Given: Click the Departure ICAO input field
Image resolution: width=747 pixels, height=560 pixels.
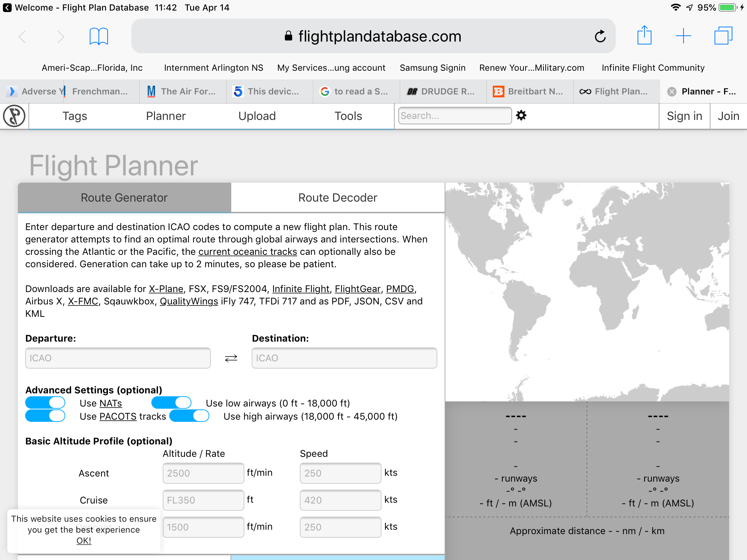Looking at the screenshot, I should (x=118, y=358).
